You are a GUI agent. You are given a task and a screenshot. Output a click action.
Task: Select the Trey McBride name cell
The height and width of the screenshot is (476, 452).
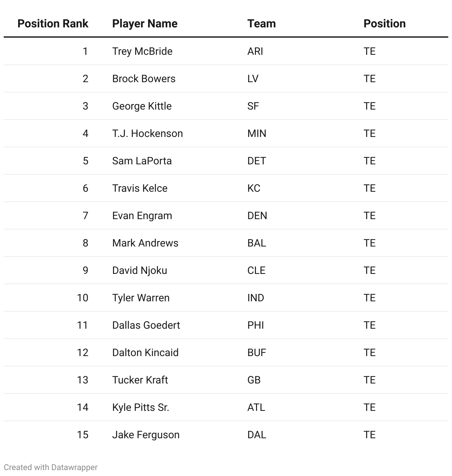coord(142,51)
